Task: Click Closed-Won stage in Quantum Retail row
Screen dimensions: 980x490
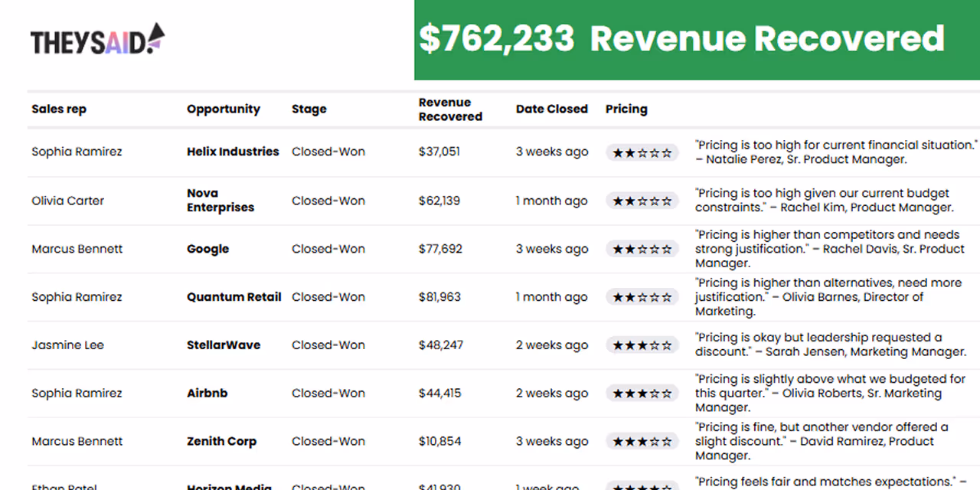Action: pyautogui.click(x=328, y=297)
